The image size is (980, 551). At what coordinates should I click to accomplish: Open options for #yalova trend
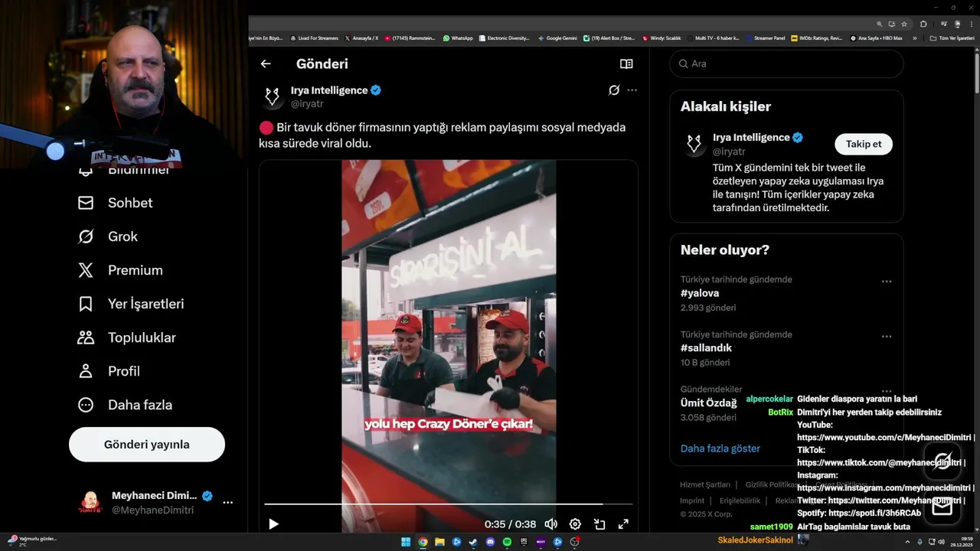pyautogui.click(x=887, y=282)
